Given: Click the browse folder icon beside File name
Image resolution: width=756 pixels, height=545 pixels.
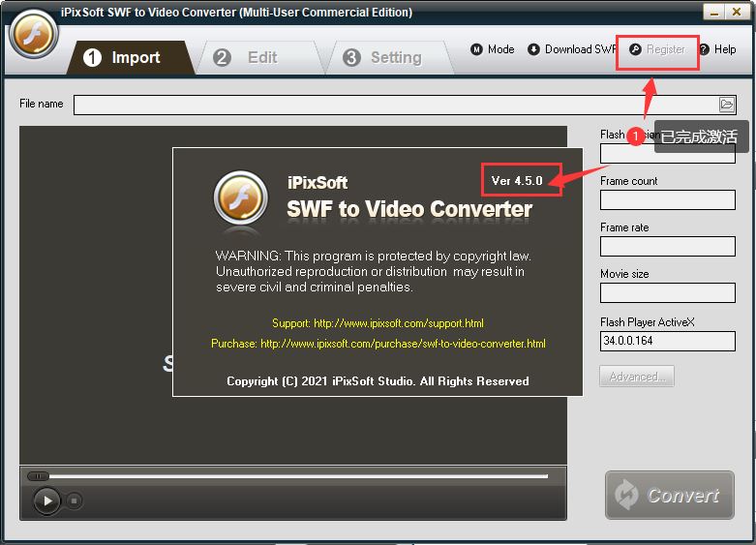Looking at the screenshot, I should pyautogui.click(x=727, y=105).
